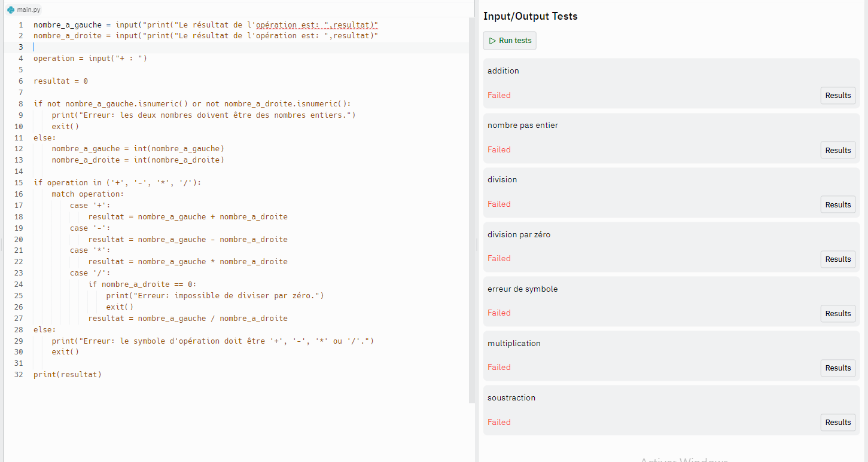Switch to the main.py editor tab
The width and height of the screenshot is (868, 462).
24,10
